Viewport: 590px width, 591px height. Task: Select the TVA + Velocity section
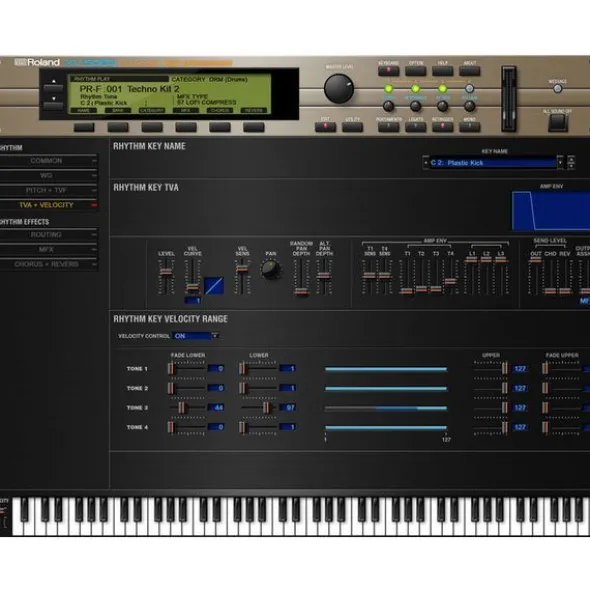(x=48, y=205)
